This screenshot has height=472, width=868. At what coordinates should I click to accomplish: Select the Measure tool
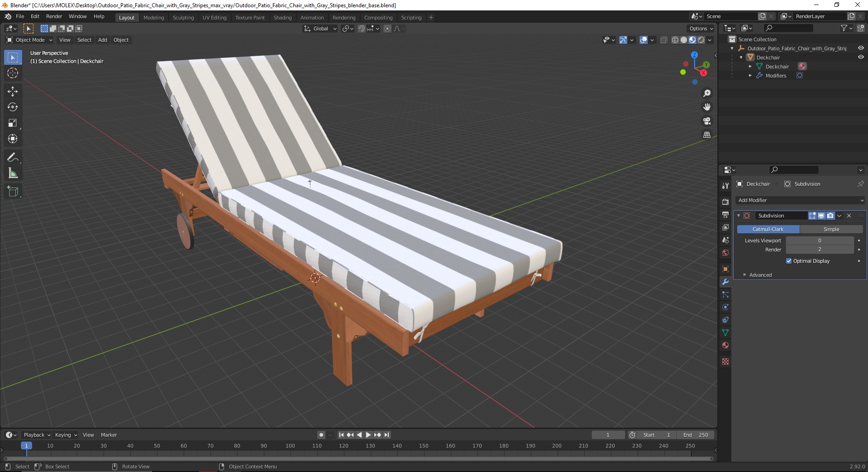click(13, 173)
